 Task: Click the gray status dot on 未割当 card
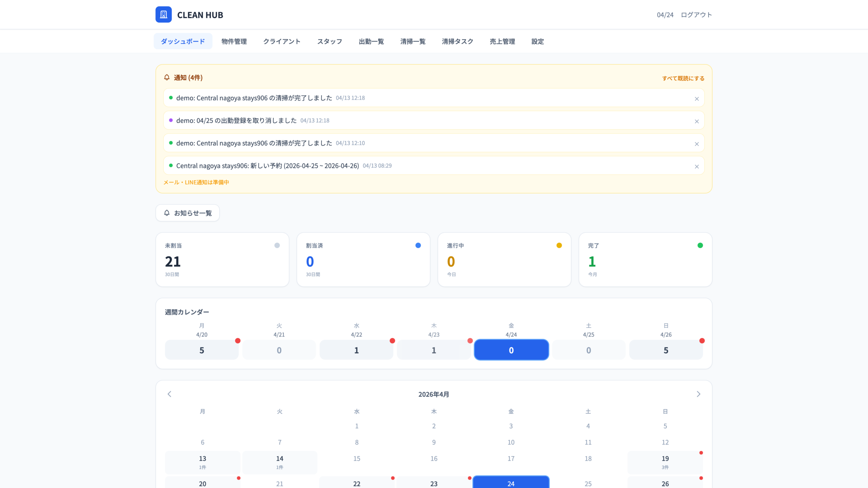[277, 245]
